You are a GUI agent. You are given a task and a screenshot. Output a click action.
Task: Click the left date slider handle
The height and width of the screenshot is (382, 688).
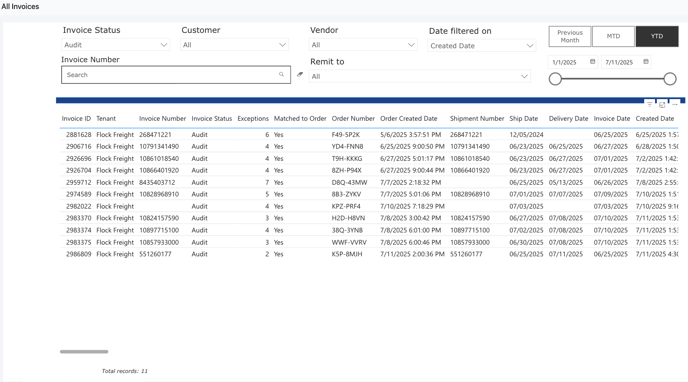coord(555,79)
